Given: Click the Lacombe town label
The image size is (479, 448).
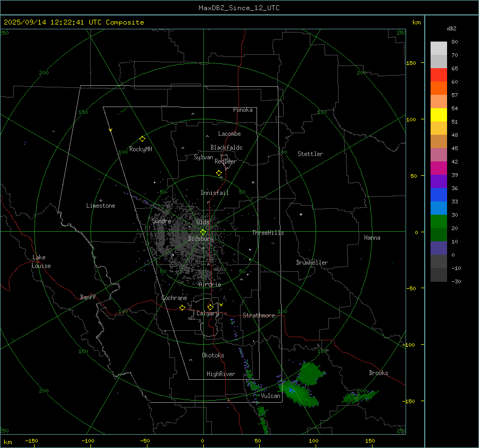Looking at the screenshot, I should (229, 134).
